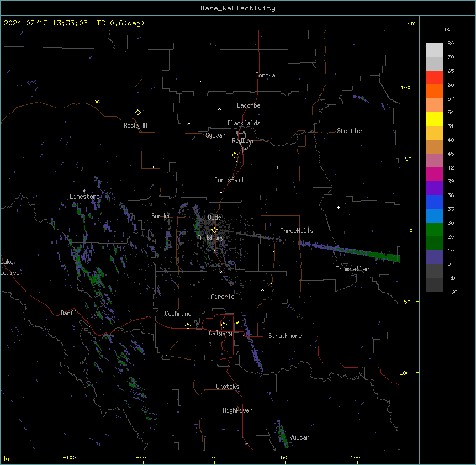The width and height of the screenshot is (476, 465).
Task: Click the Banff label
Action: [x=68, y=313]
